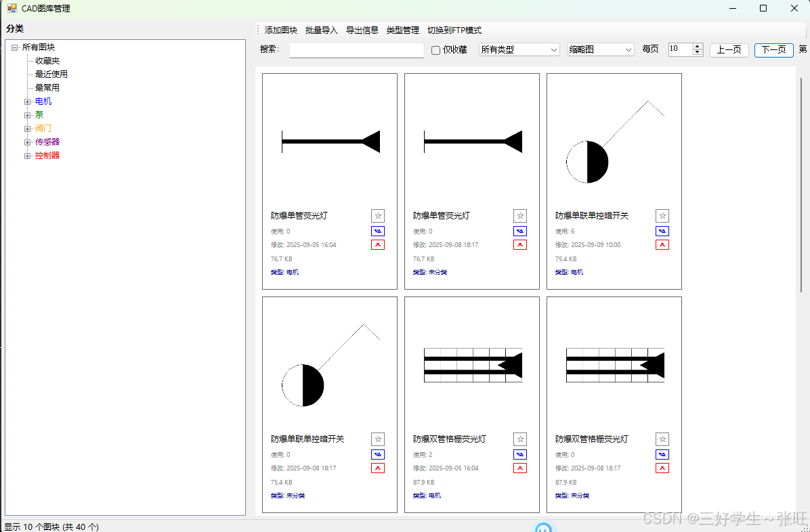Click thumbnail of 防爆双管格栅荧光灯 used 2 times
This screenshot has height=532, width=810.
coord(473,365)
